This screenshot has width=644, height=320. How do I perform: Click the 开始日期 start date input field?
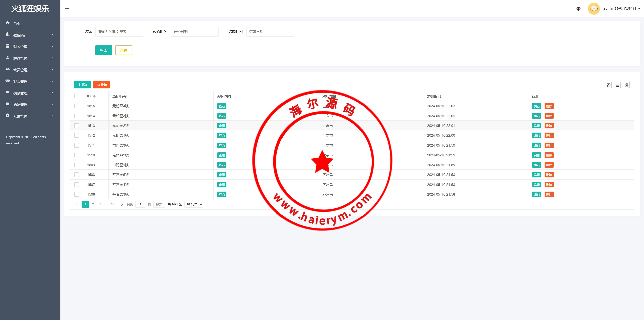pos(194,32)
